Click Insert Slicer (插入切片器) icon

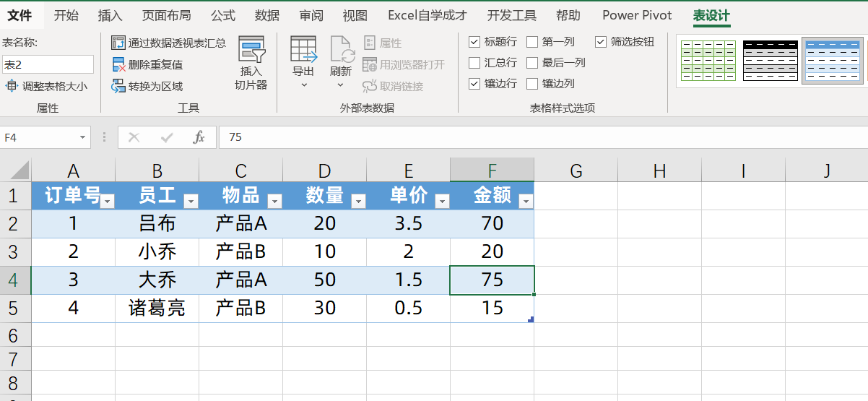pyautogui.click(x=251, y=49)
